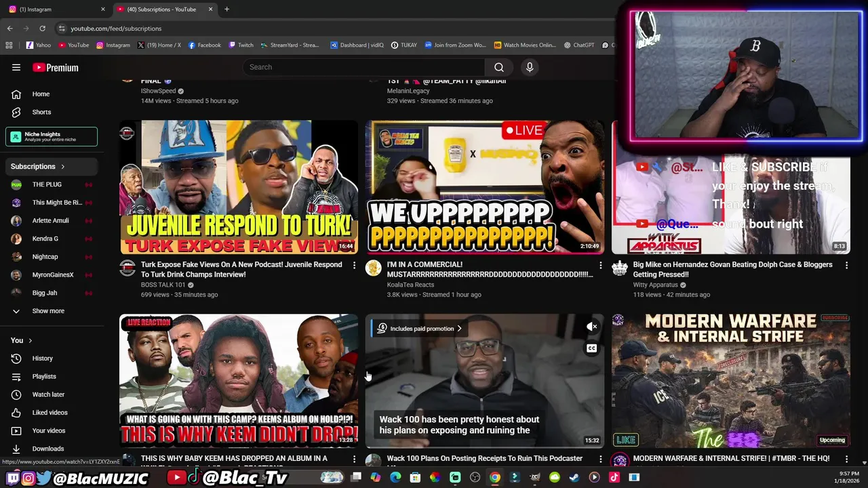Click the search magnifier button
This screenshot has height=488, width=868.
point(498,67)
